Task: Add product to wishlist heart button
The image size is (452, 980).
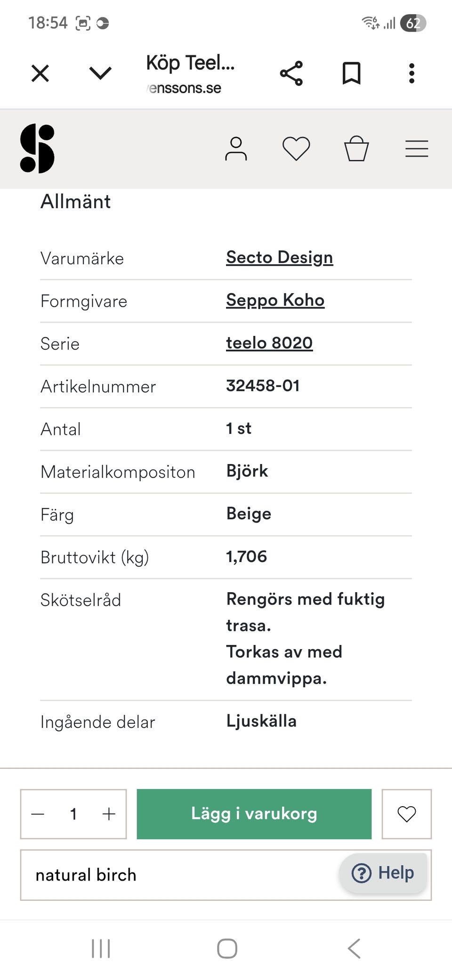Action: [406, 814]
